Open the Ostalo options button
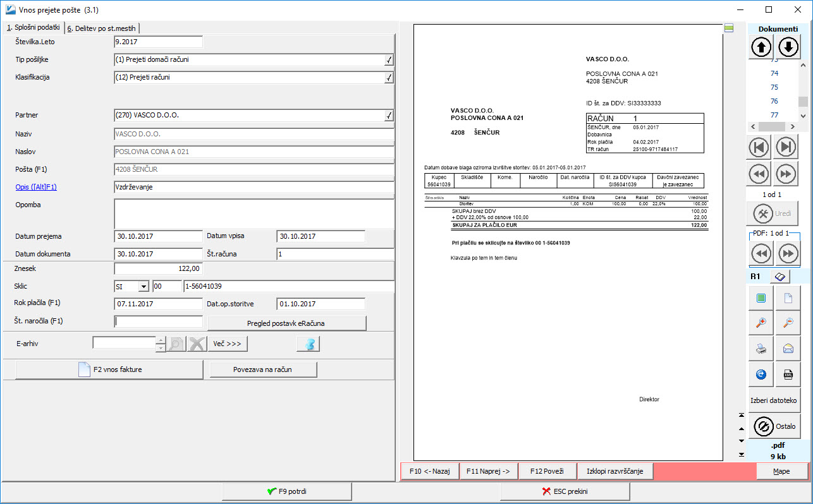This screenshot has height=504, width=813. click(x=774, y=426)
